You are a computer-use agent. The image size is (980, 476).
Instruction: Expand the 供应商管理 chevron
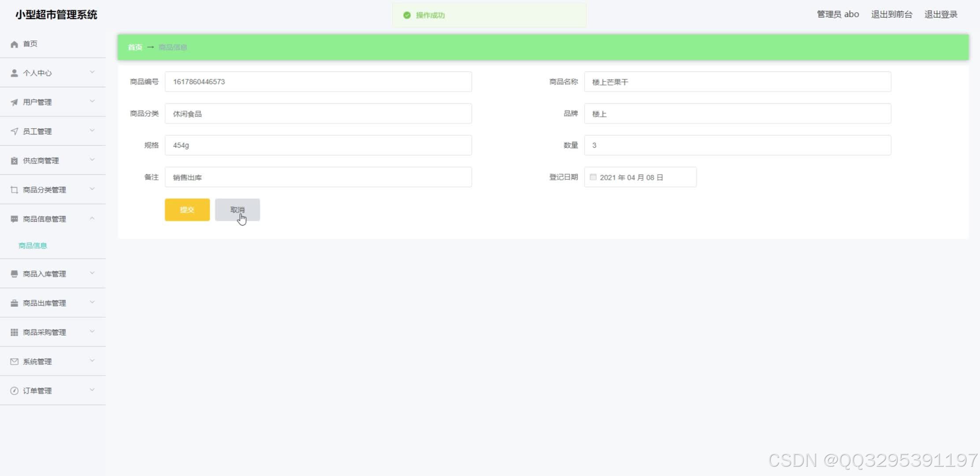[92, 160]
